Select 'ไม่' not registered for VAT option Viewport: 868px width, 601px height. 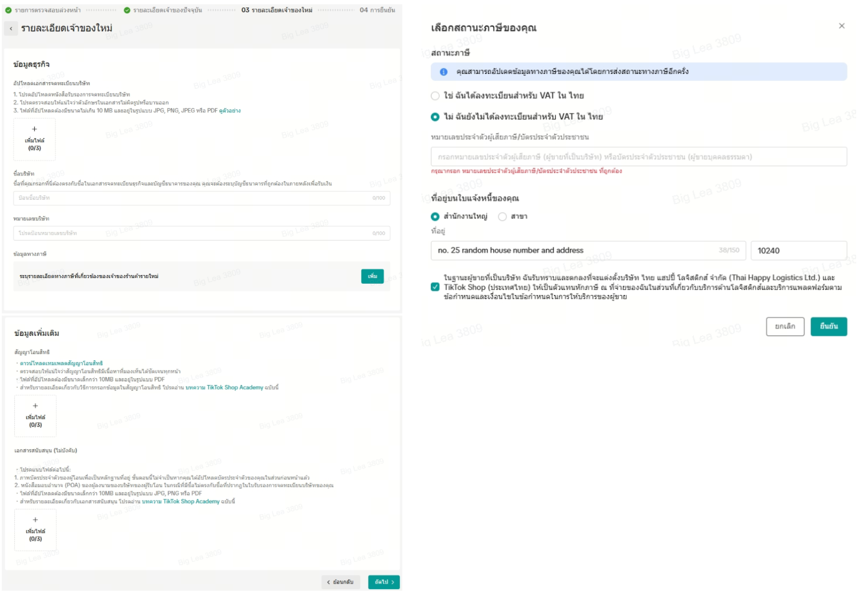pyautogui.click(x=435, y=117)
